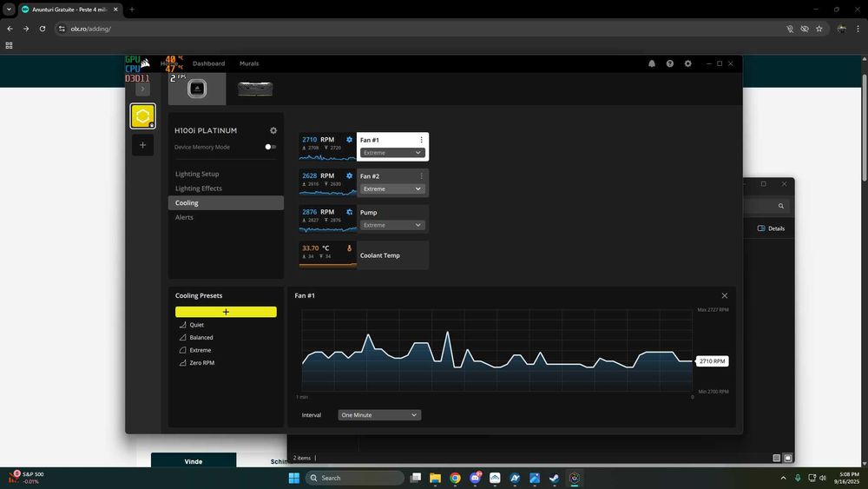The height and width of the screenshot is (489, 868).
Task: Select the RAM memory device thumbnail
Action: click(x=255, y=89)
